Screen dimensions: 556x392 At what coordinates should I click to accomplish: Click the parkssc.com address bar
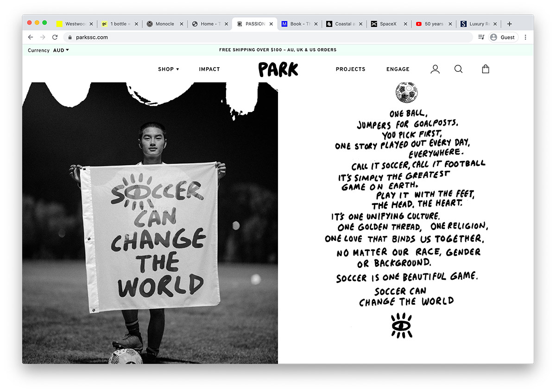point(268,37)
